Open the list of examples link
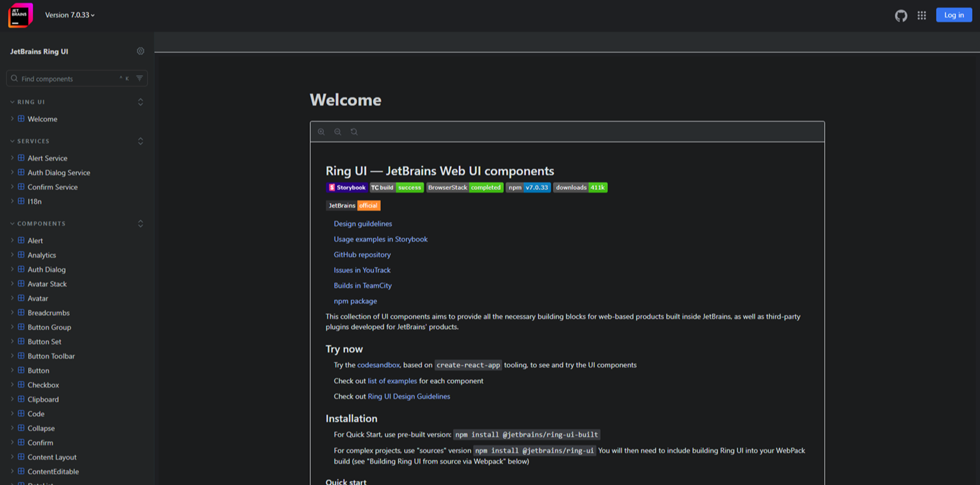This screenshot has width=980, height=485. point(392,381)
